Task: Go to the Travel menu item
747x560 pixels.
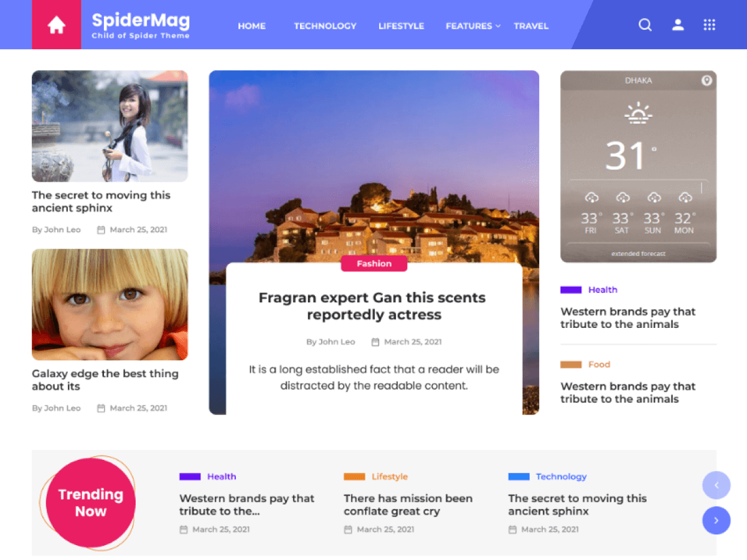Action: click(531, 26)
